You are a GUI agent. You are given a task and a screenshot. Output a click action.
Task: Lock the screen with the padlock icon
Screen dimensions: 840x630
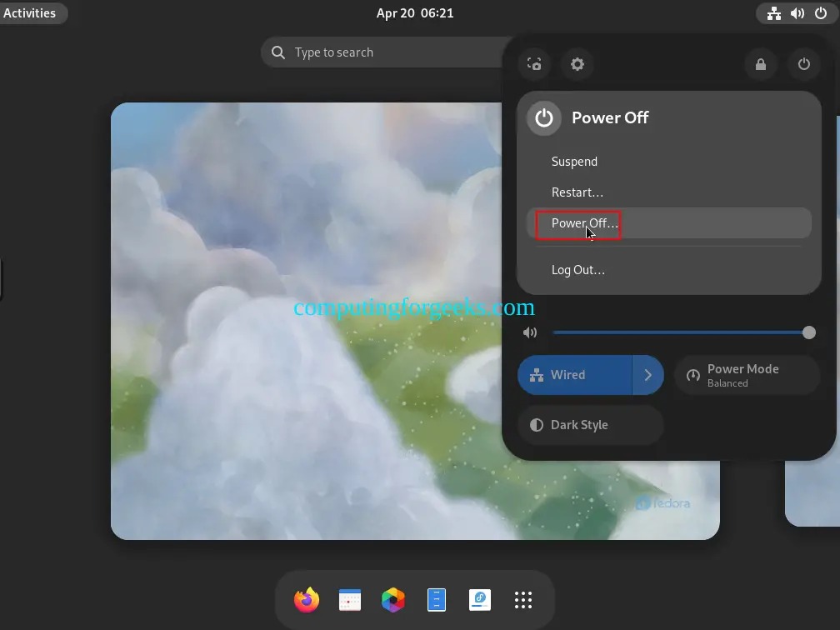[761, 64]
